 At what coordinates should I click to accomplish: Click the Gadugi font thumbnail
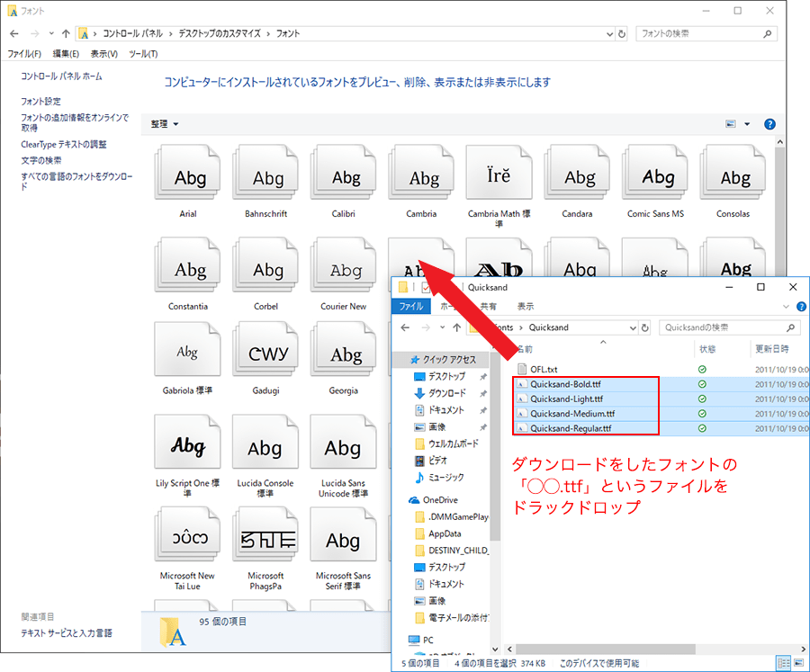[x=267, y=354]
